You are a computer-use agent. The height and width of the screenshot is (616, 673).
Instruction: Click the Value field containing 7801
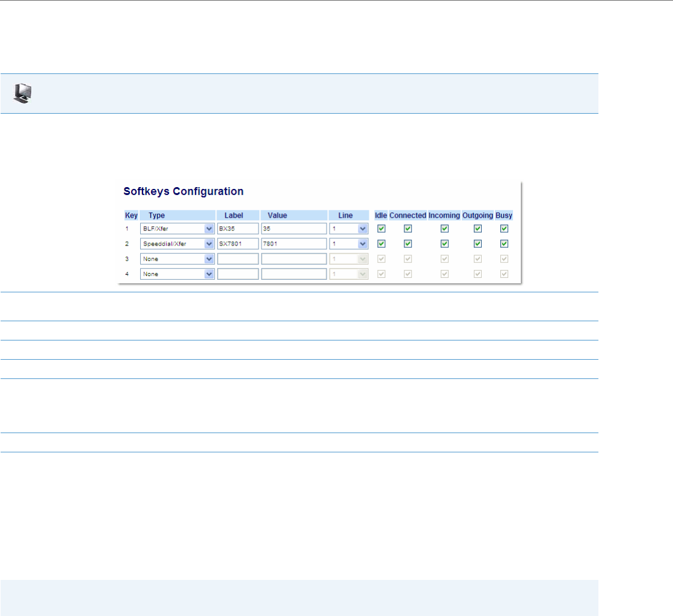pyautogui.click(x=294, y=244)
